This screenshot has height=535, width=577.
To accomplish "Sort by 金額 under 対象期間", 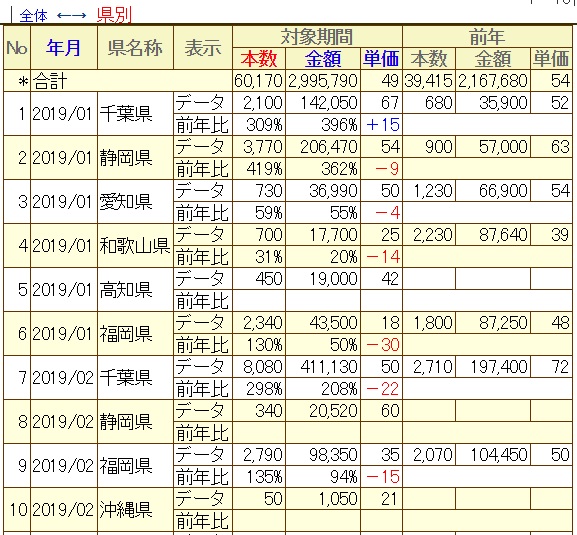I will point(323,59).
